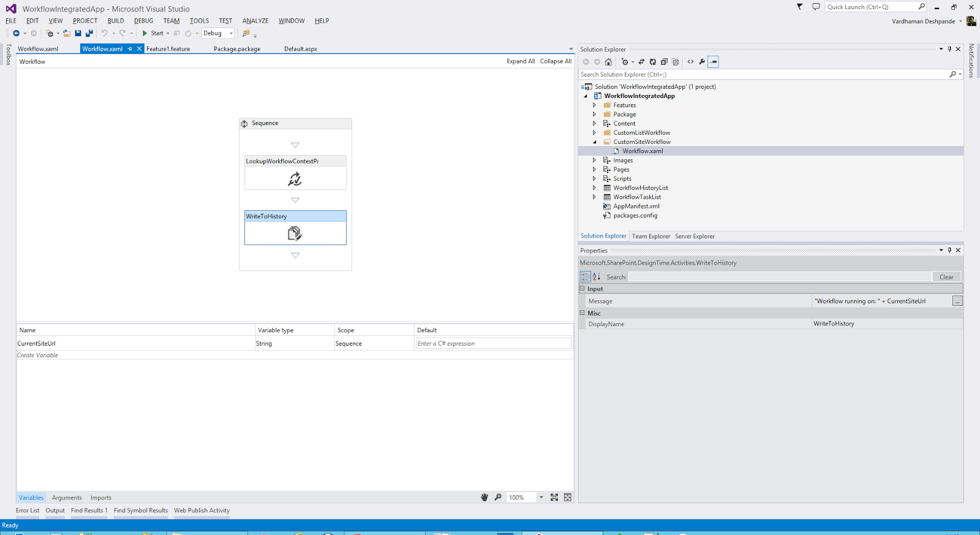This screenshot has width=980, height=535.
Task: Click the LookupWorkflowContextProperty activity icon
Action: [x=295, y=179]
